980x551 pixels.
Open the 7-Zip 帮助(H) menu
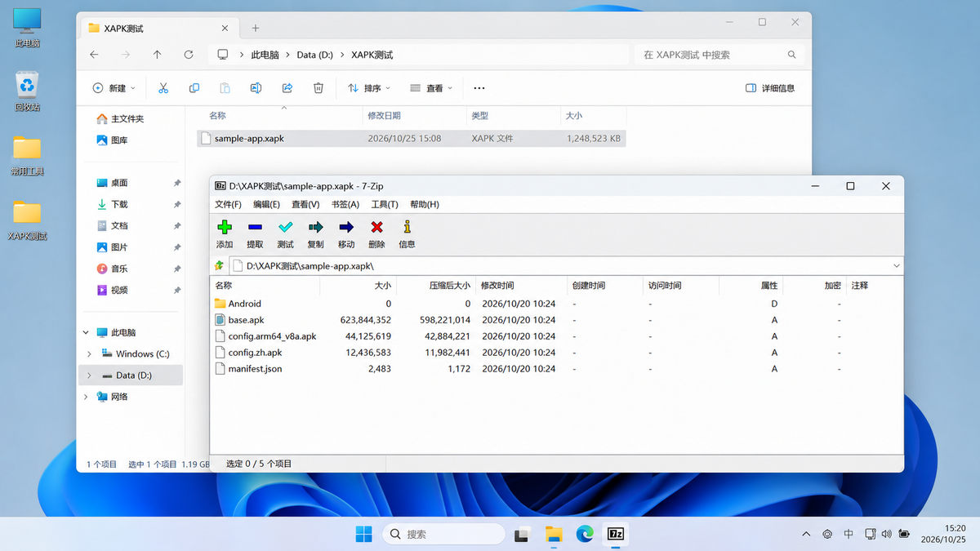coord(424,204)
